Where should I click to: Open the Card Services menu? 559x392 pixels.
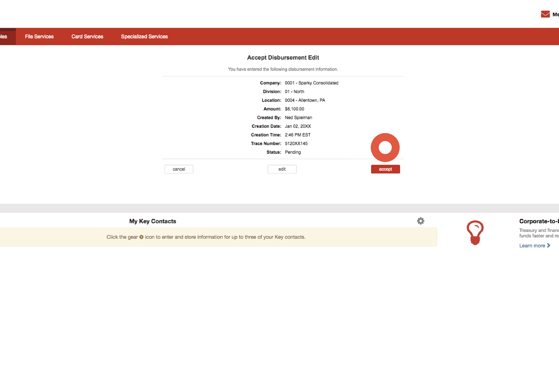coord(87,36)
